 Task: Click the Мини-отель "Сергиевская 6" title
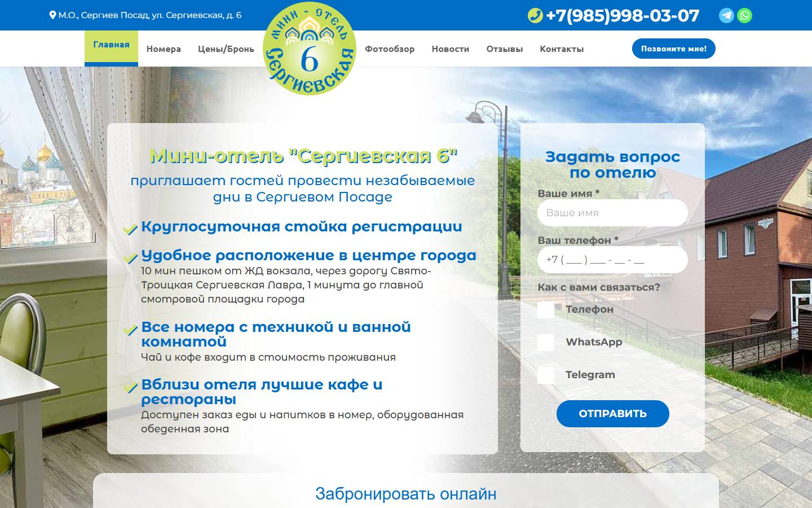point(303,155)
